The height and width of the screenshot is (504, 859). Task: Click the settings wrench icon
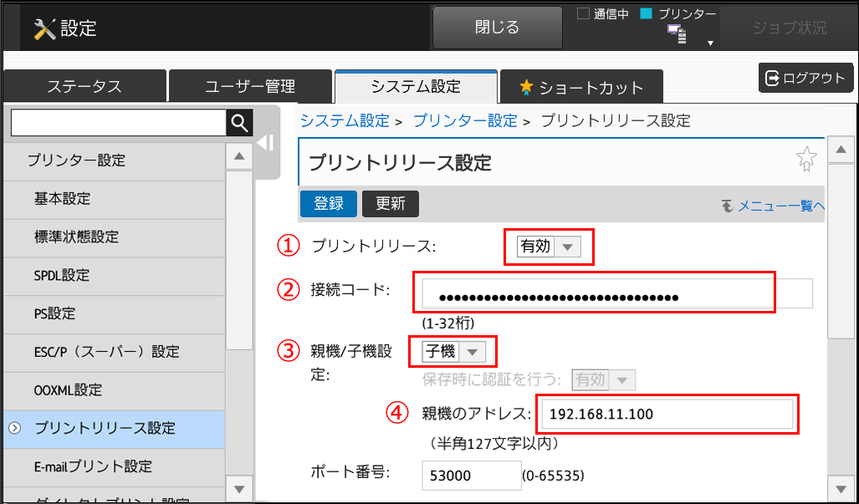pyautogui.click(x=44, y=28)
